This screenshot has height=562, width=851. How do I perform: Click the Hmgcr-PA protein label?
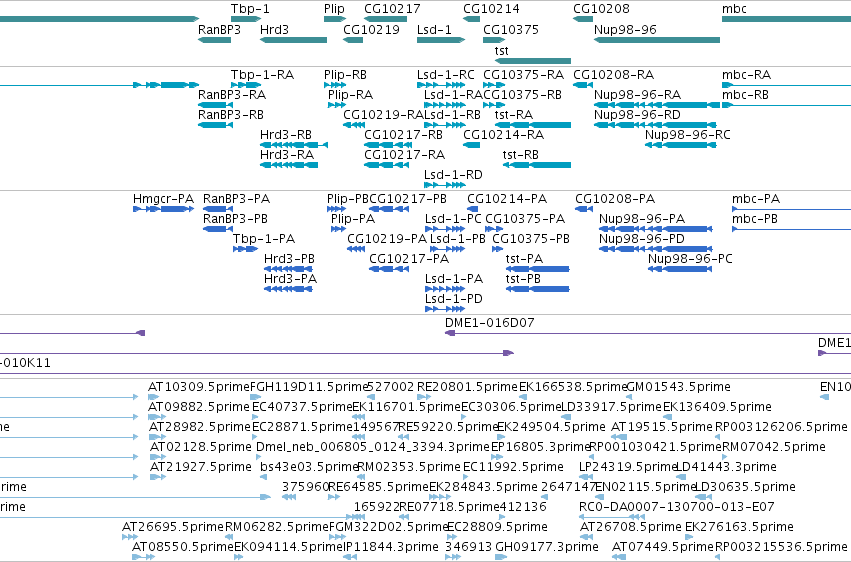coord(163,199)
